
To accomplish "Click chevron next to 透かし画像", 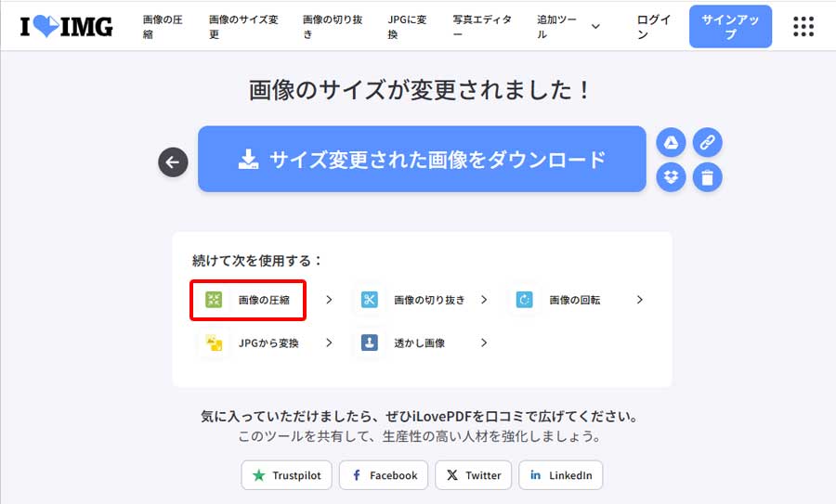I will tap(484, 342).
